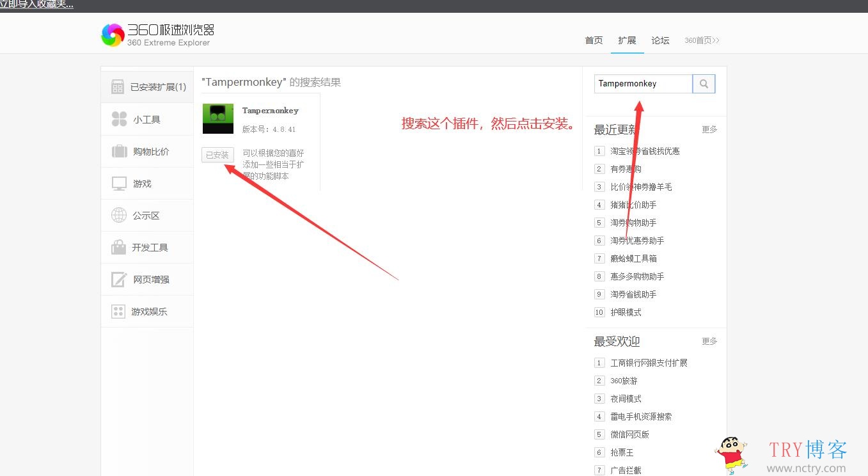
Task: Open the 工商银行网银支付扩展 link
Action: pyautogui.click(x=649, y=363)
